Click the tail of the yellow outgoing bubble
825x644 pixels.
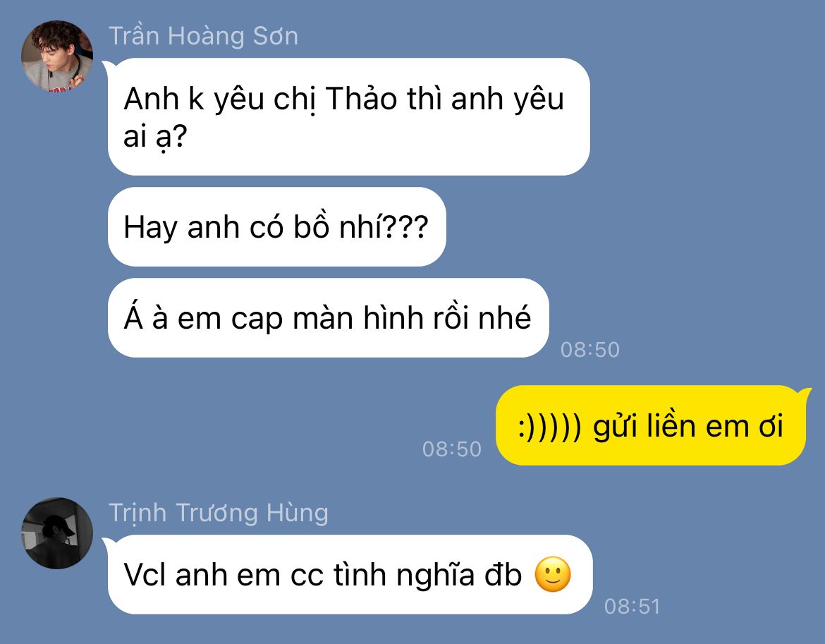805,392
